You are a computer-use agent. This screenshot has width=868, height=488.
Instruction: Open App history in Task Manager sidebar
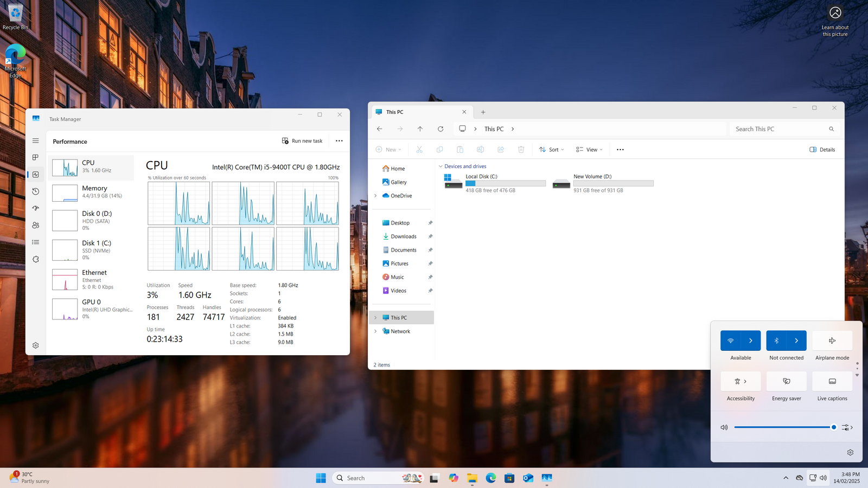[36, 191]
